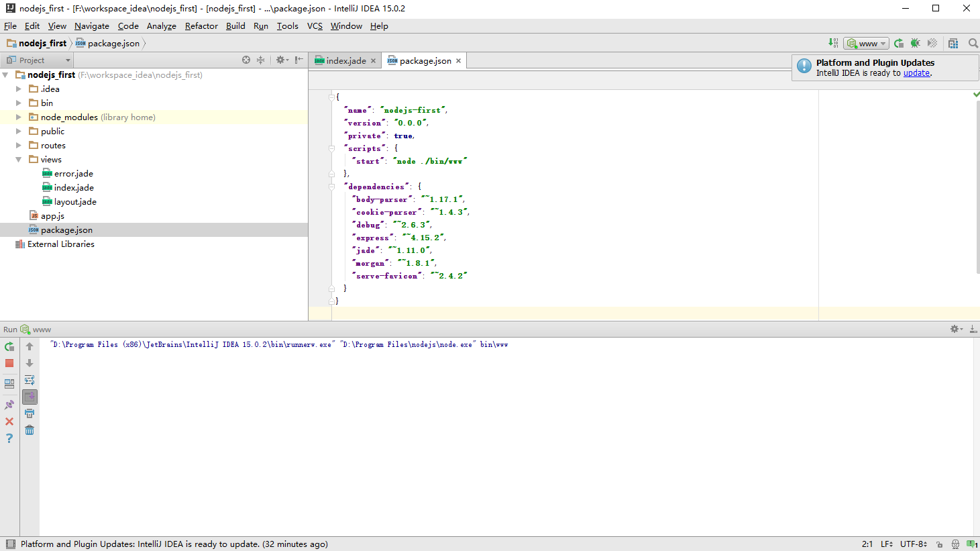Stop the running process with red square
980x551 pixels.
(x=9, y=363)
